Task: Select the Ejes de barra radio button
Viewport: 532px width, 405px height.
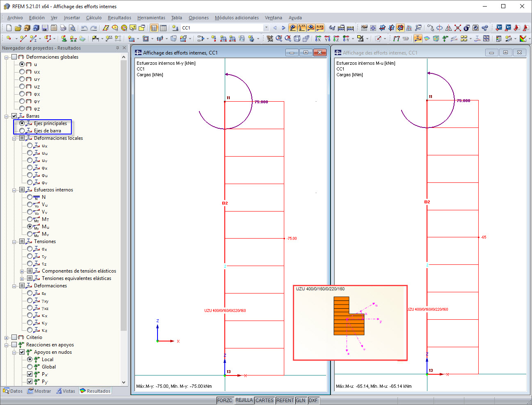Action: [22, 131]
